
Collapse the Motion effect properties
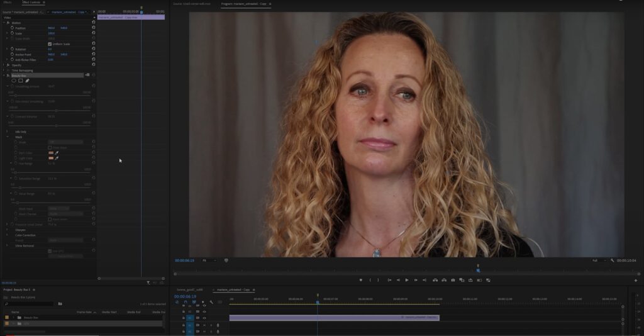(x=4, y=23)
